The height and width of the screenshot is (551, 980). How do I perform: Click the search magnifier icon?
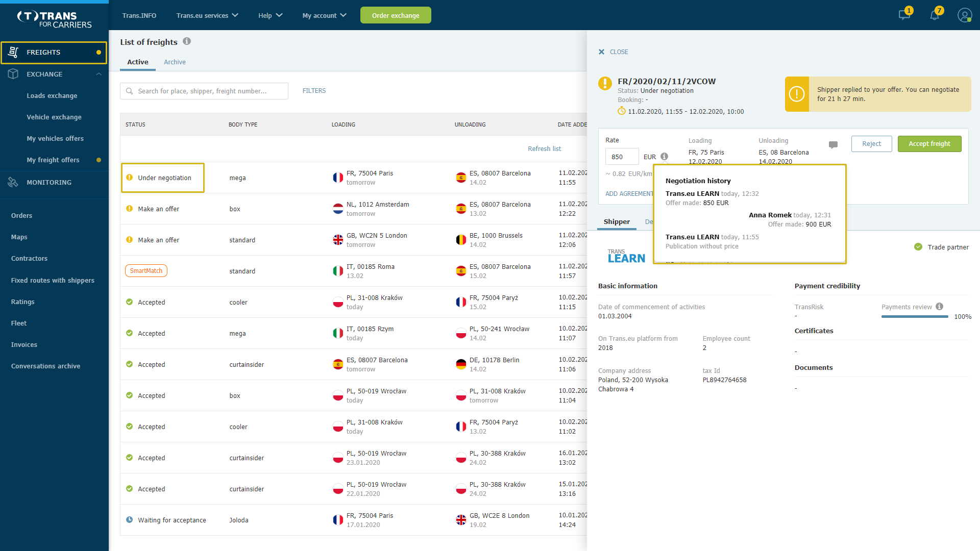point(130,91)
